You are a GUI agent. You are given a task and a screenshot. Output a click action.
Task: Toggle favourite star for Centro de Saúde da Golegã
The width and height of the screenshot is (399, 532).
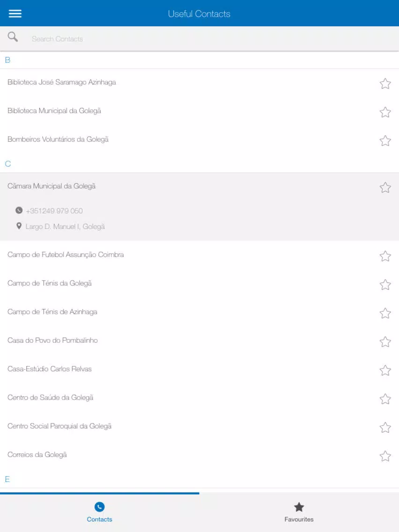385,399
